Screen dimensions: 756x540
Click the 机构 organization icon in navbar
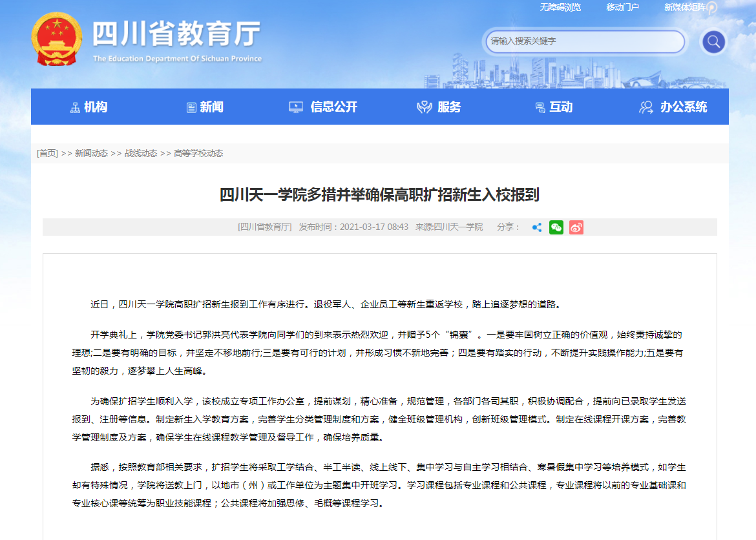tap(75, 107)
